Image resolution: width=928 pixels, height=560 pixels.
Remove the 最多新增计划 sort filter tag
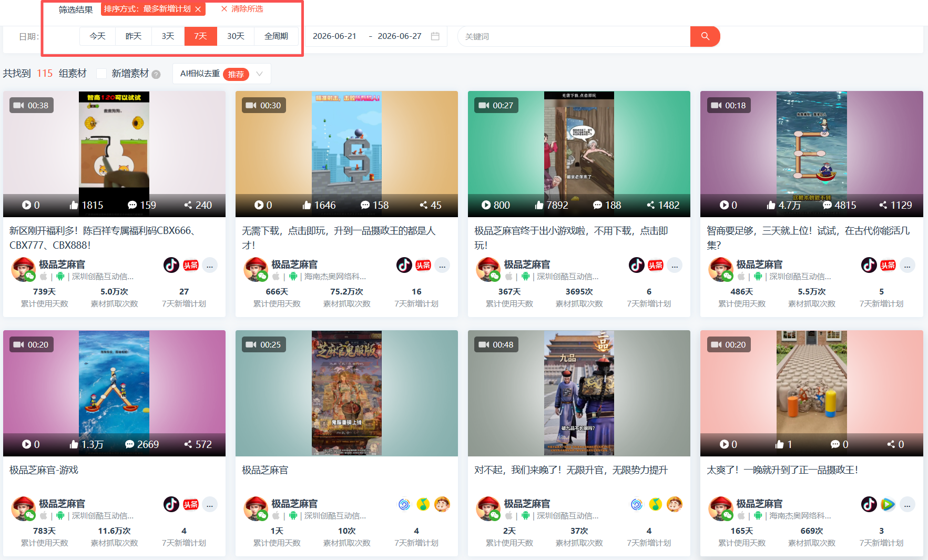tap(198, 9)
